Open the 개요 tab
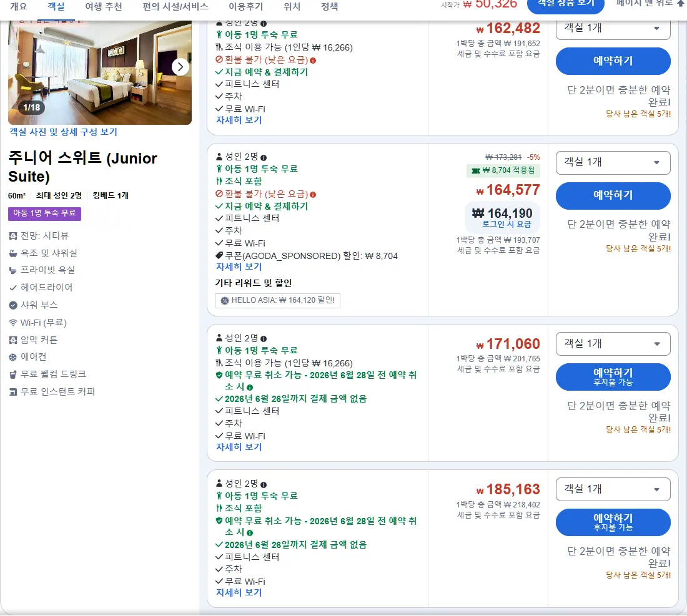The image size is (687, 616). click(x=18, y=7)
